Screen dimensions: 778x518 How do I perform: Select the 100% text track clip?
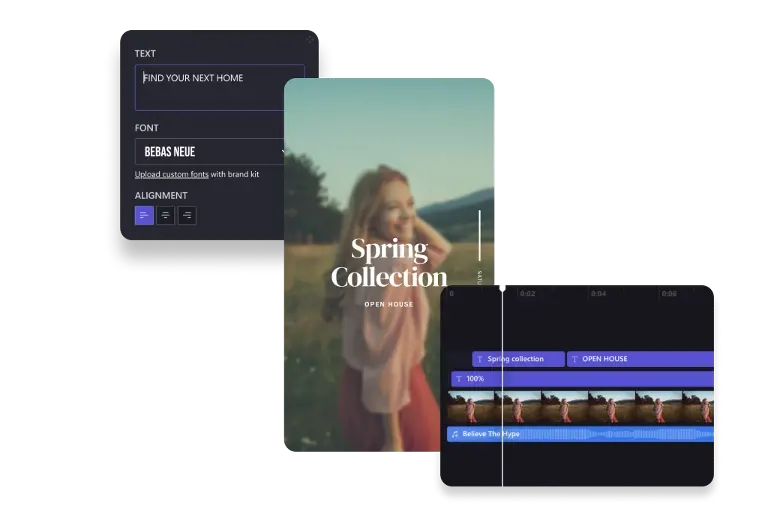(x=582, y=379)
